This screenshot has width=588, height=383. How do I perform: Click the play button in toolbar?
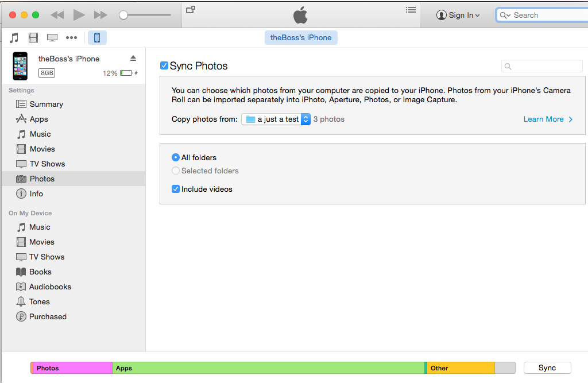click(79, 15)
